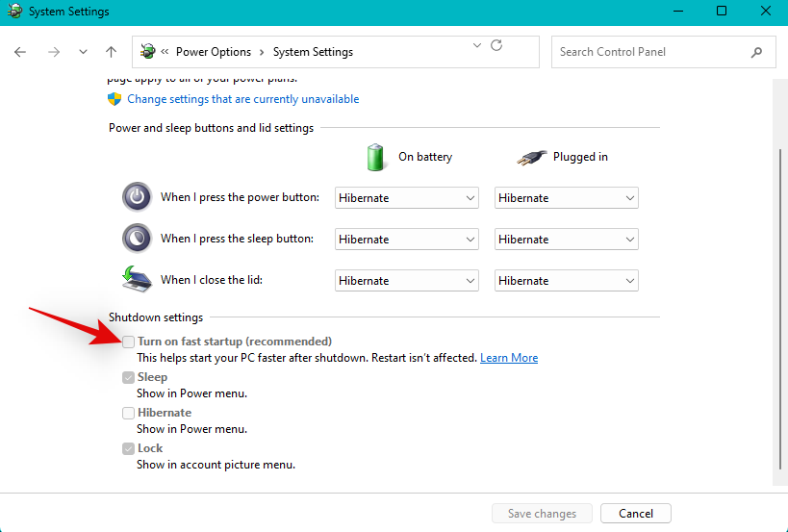
Task: Go back using the back arrow
Action: (x=20, y=52)
